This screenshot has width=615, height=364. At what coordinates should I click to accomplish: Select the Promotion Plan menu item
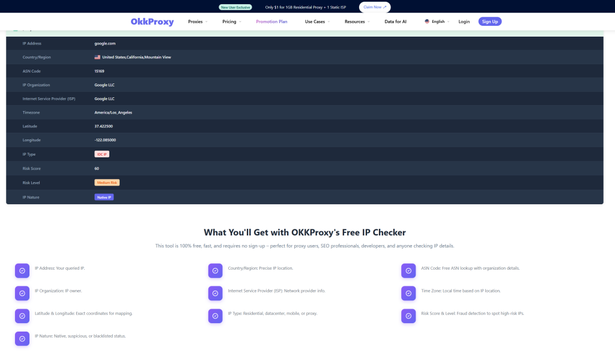pos(273,21)
